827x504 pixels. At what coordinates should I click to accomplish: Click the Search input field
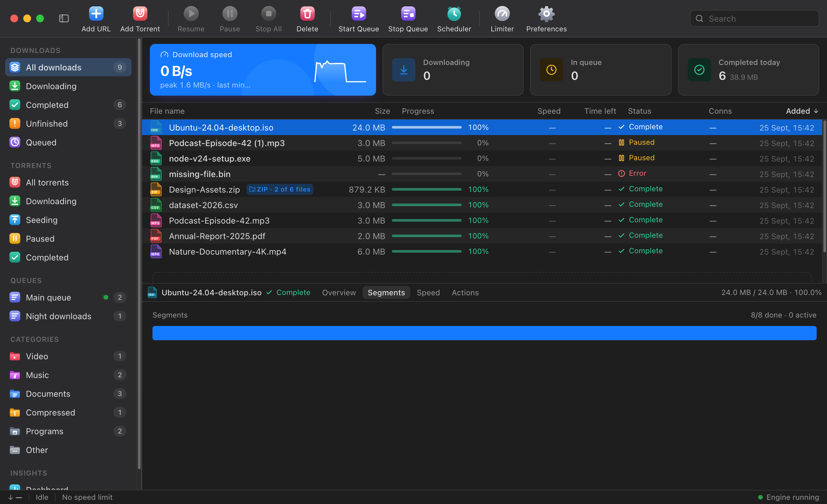pyautogui.click(x=754, y=18)
